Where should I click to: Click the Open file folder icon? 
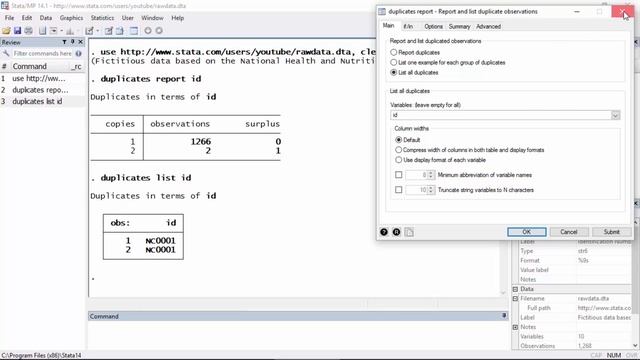coord(6,31)
